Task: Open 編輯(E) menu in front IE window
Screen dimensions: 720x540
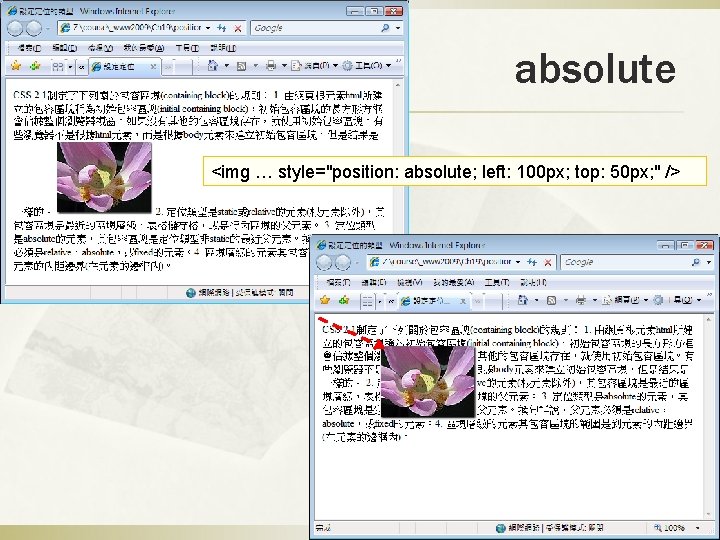Action: tap(373, 282)
